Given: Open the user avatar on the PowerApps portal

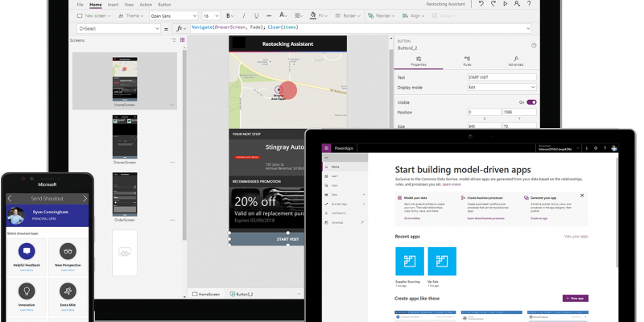Looking at the screenshot, I should pos(614,148).
